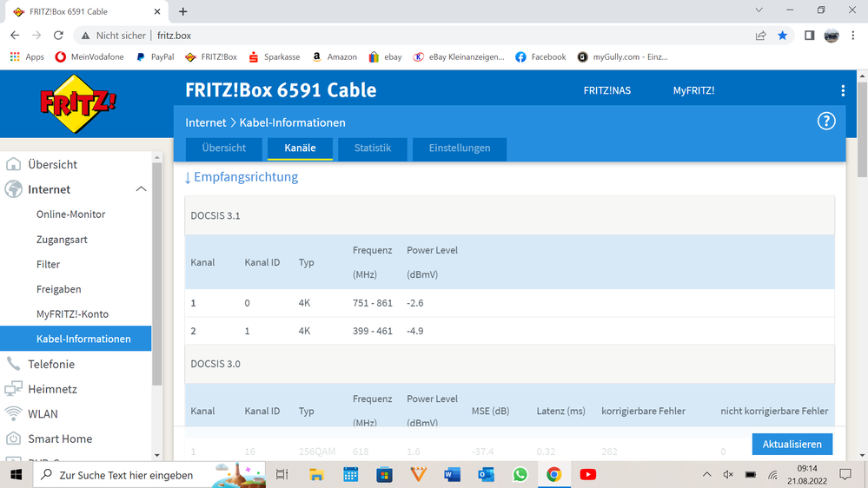Open Amazon bookmark
The height and width of the screenshot is (488, 868).
click(x=335, y=57)
